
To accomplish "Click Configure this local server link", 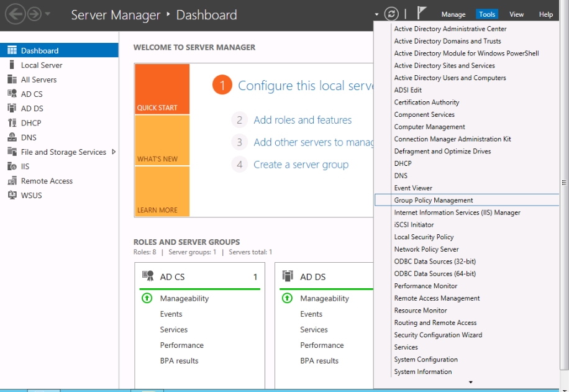I will tap(306, 86).
